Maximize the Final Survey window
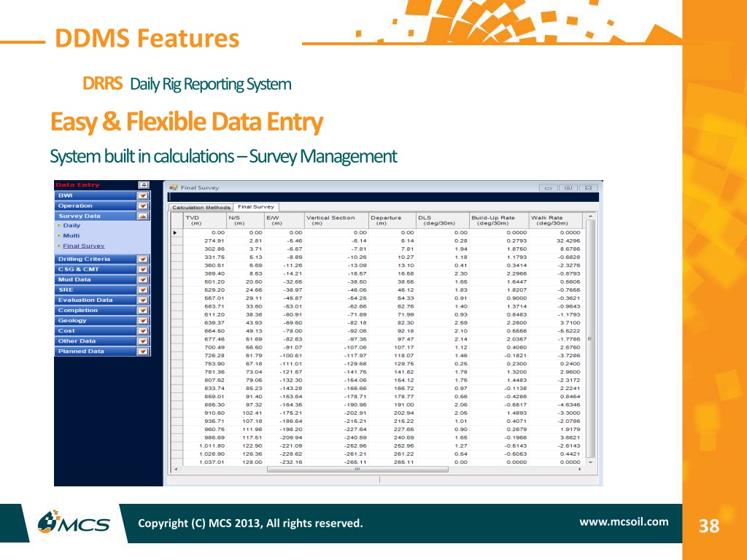 click(568, 187)
